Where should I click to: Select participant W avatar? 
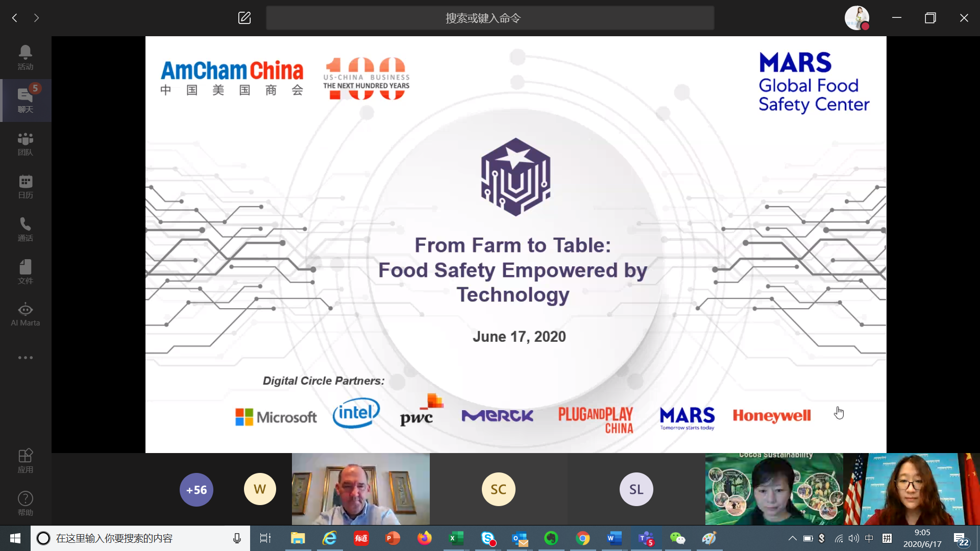point(260,489)
